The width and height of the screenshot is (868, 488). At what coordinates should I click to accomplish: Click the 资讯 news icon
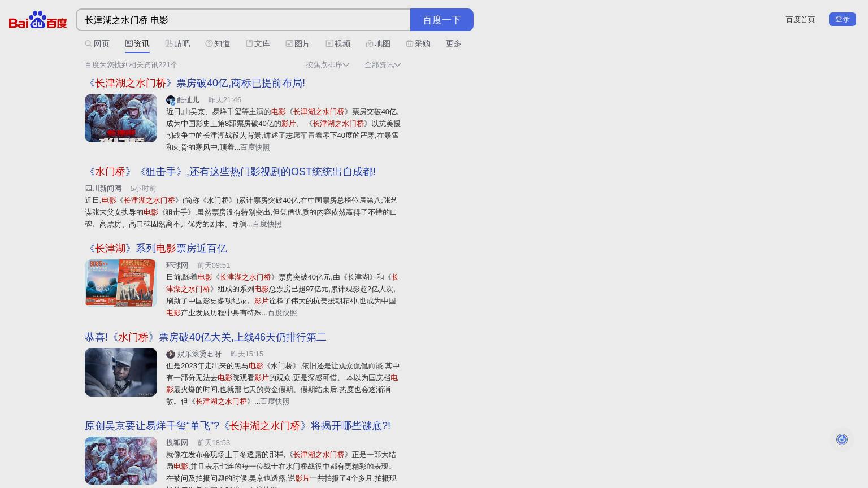pos(129,43)
